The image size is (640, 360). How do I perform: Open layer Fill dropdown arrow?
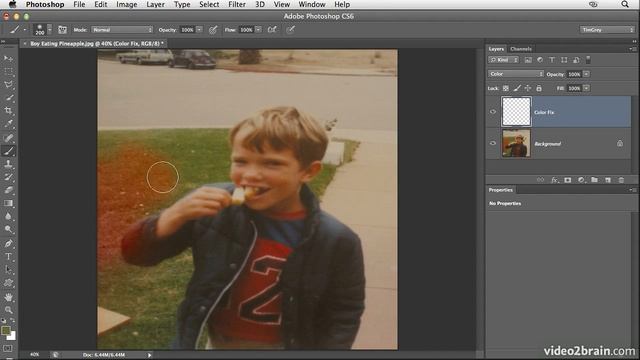point(587,88)
